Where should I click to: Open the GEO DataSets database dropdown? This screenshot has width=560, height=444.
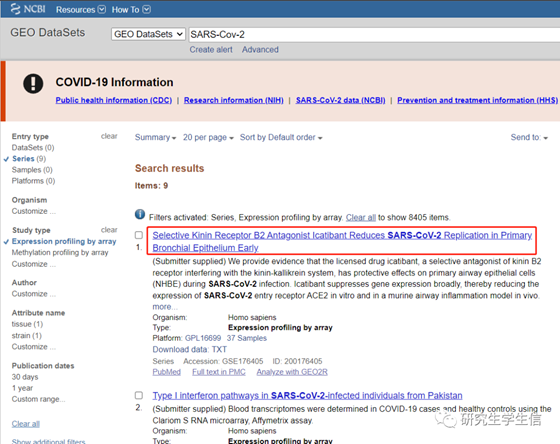(x=148, y=34)
